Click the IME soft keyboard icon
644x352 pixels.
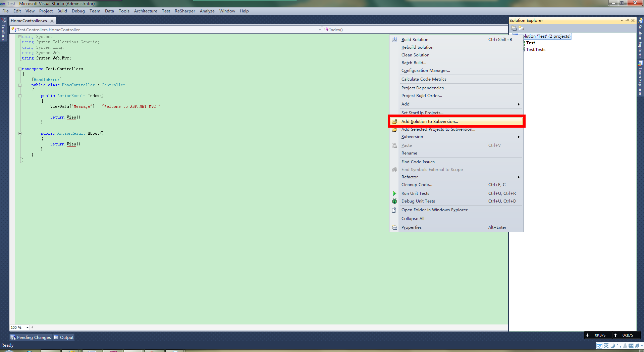[x=631, y=346]
